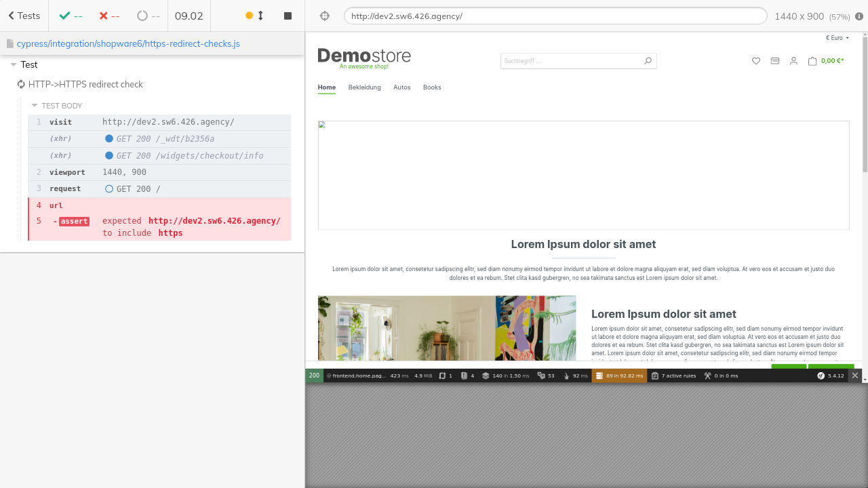Close the Symfony debug toolbar
This screenshot has height=488, width=868.
point(855,375)
